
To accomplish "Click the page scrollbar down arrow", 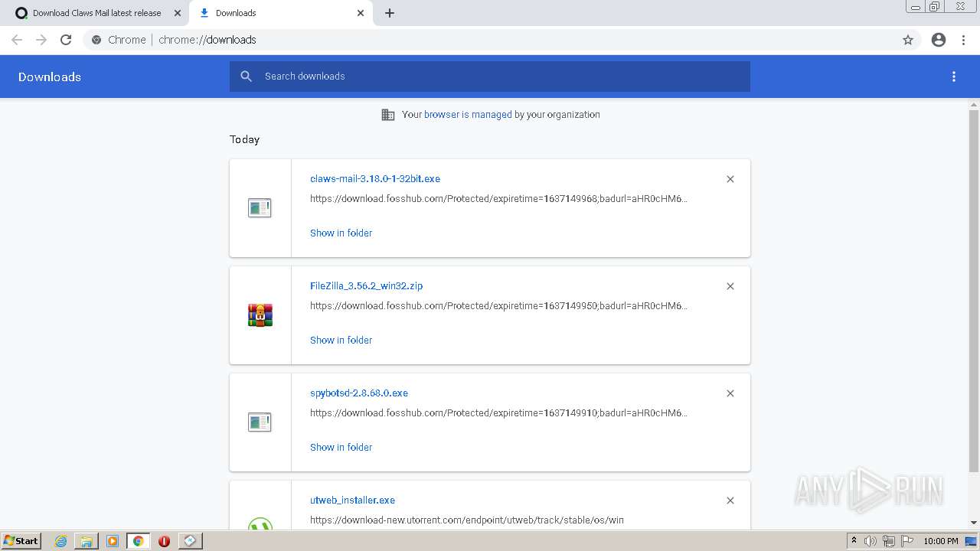I will 974,523.
